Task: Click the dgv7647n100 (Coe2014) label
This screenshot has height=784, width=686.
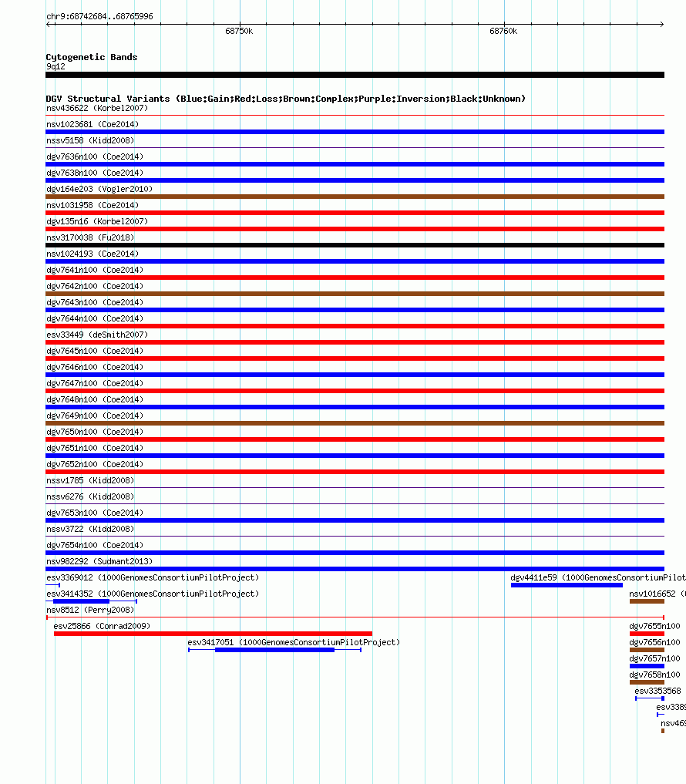Action: pos(95,383)
